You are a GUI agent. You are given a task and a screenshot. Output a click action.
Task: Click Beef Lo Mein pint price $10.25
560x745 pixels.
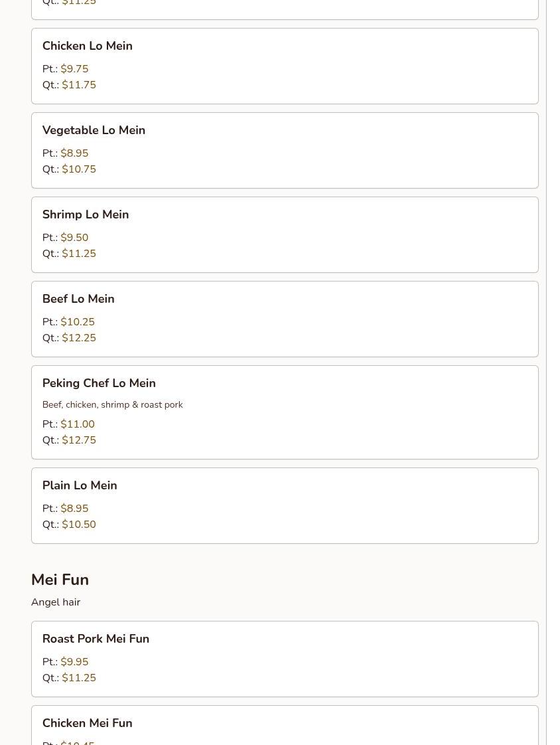point(78,322)
